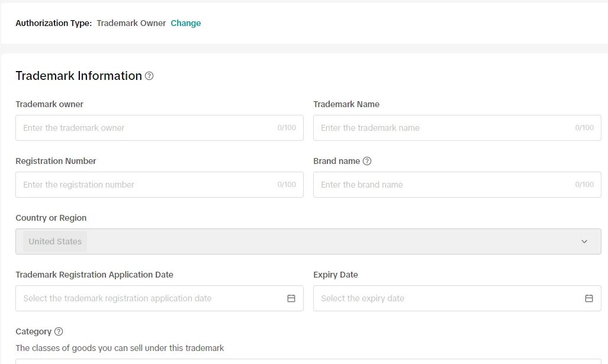Image resolution: width=608 pixels, height=364 pixels.
Task: Click the Trademark Name text field
Action: pos(444,128)
